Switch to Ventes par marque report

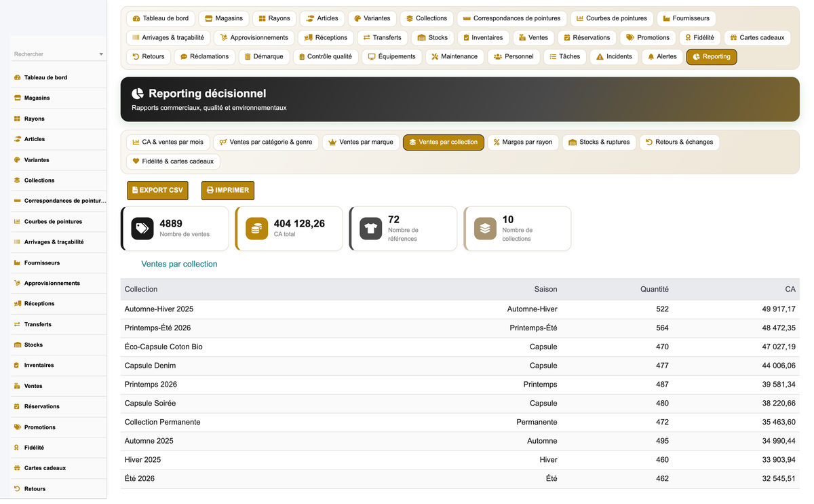361,142
